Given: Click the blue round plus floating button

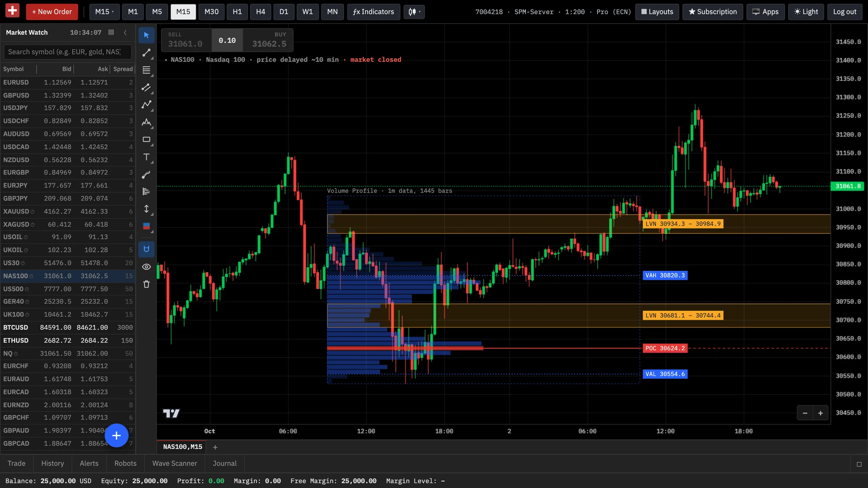Looking at the screenshot, I should pos(116,436).
